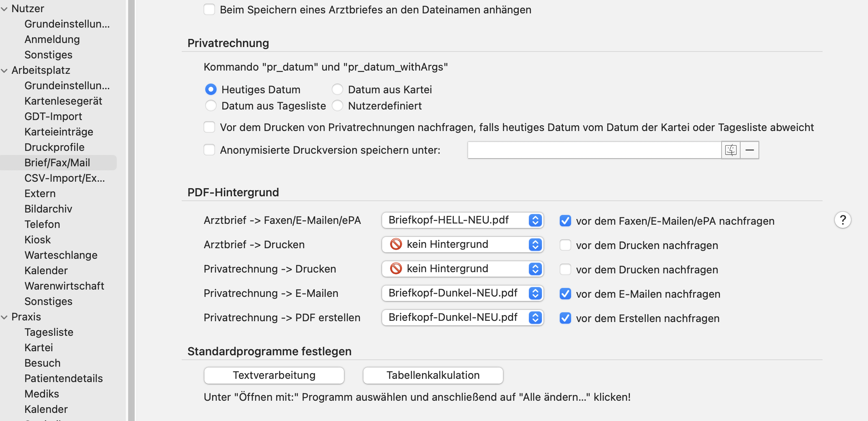Collapse the Praxis sidebar group
Viewport: 868px width, 421px height.
tap(4, 317)
